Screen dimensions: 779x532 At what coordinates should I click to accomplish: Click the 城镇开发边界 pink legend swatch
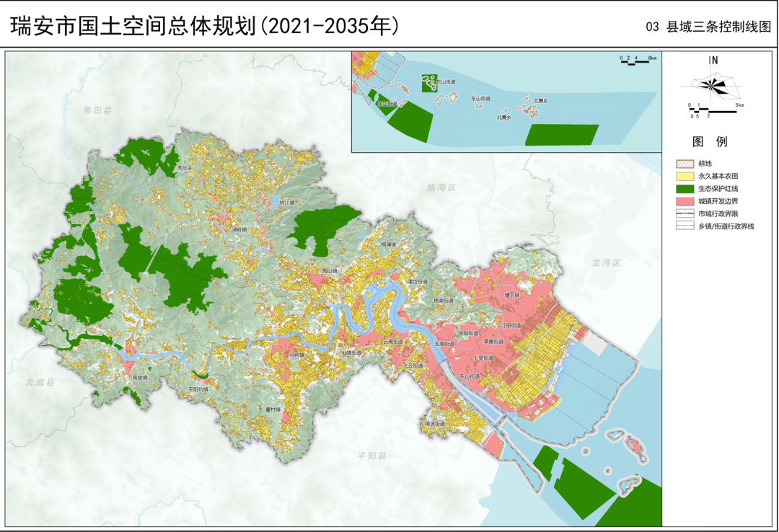click(x=685, y=201)
